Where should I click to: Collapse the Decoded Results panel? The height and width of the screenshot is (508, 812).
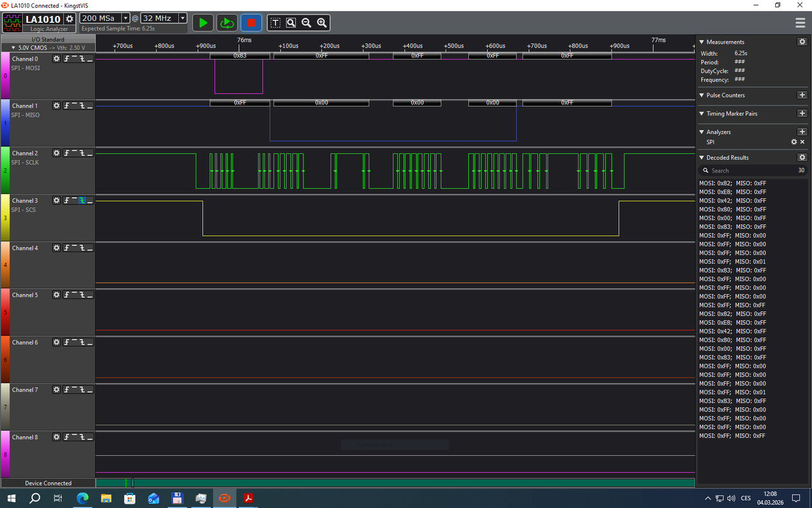702,157
